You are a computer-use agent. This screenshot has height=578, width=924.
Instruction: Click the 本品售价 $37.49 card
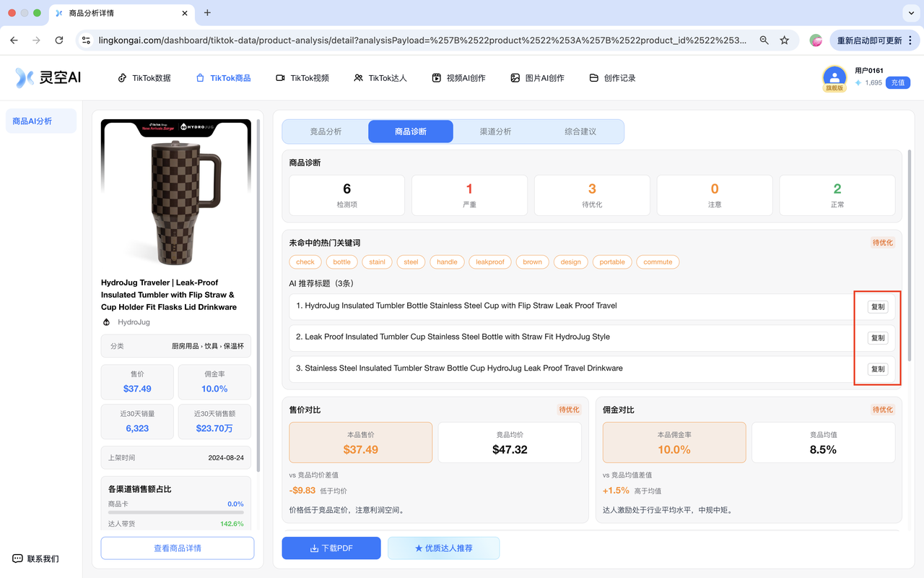[361, 442]
